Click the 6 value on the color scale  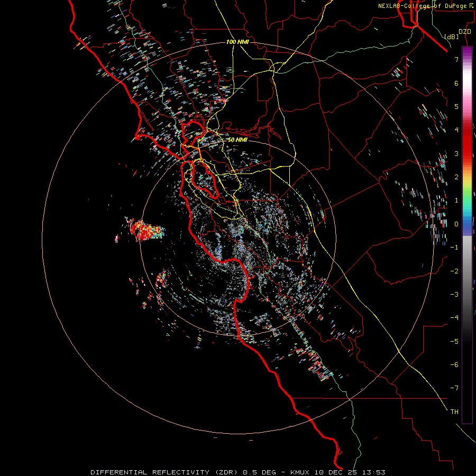pos(456,83)
